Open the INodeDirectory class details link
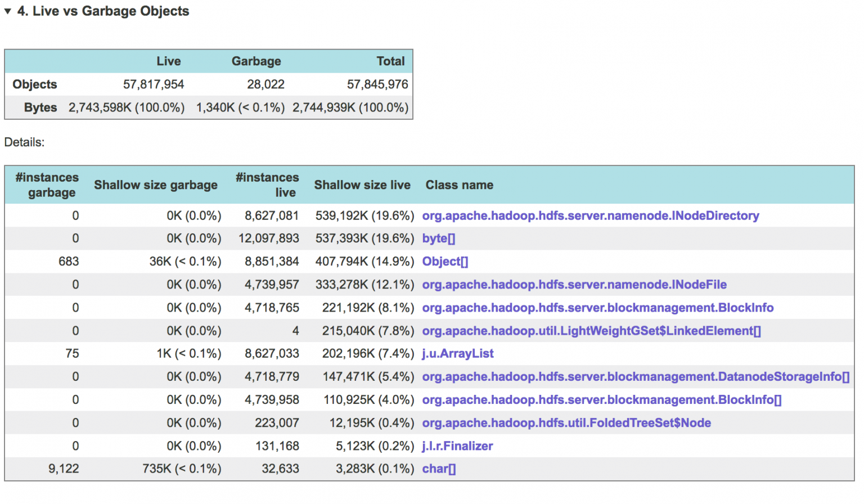The image size is (864, 504). click(590, 215)
